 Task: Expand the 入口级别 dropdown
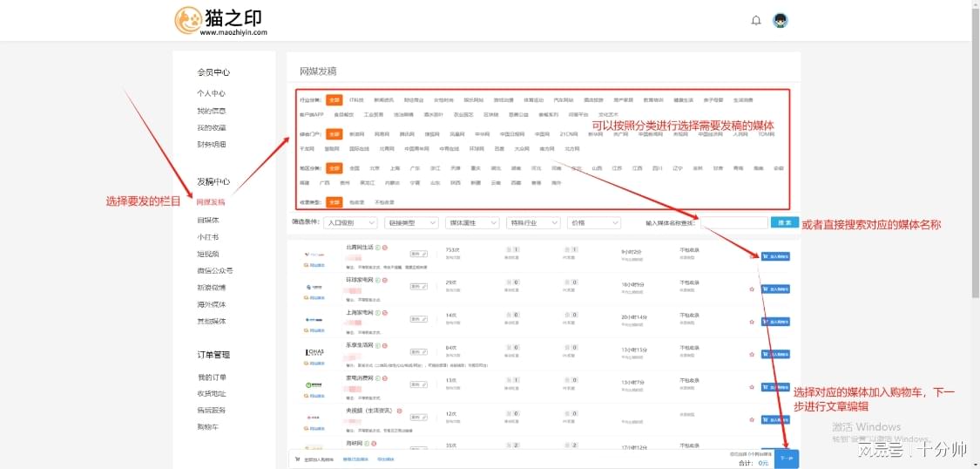[349, 223]
